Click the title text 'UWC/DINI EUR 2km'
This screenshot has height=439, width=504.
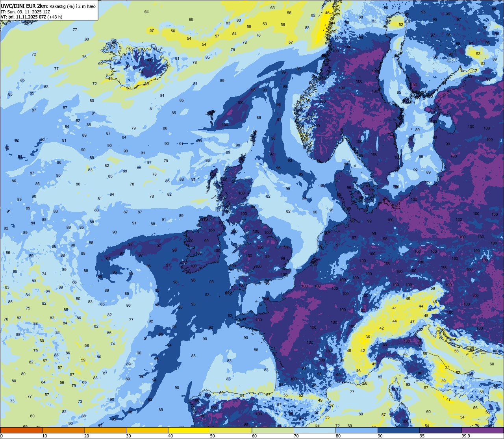24,6
